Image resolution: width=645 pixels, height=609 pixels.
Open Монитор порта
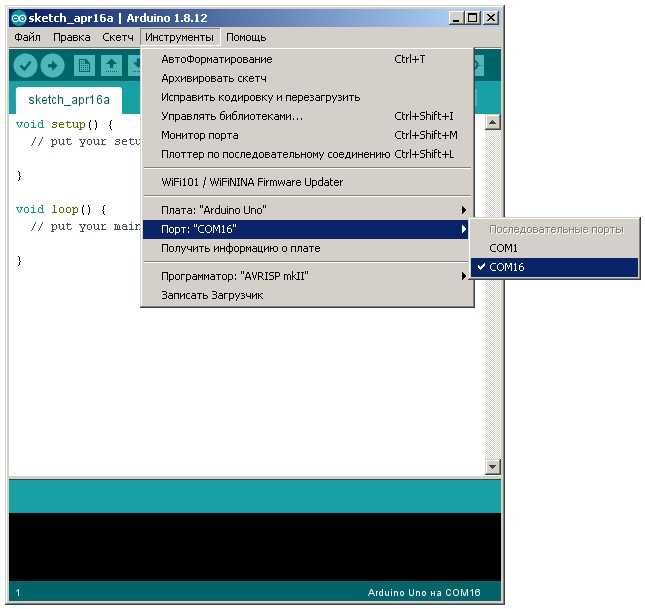pos(307,135)
